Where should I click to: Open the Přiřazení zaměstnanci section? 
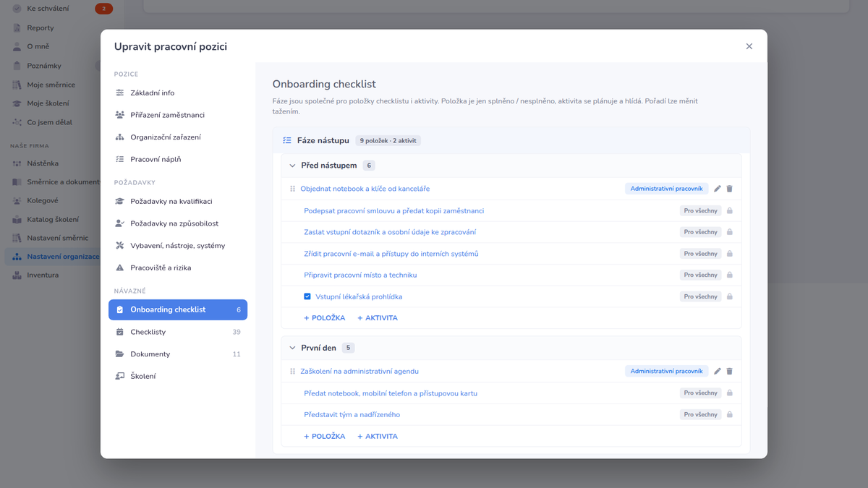(x=178, y=115)
